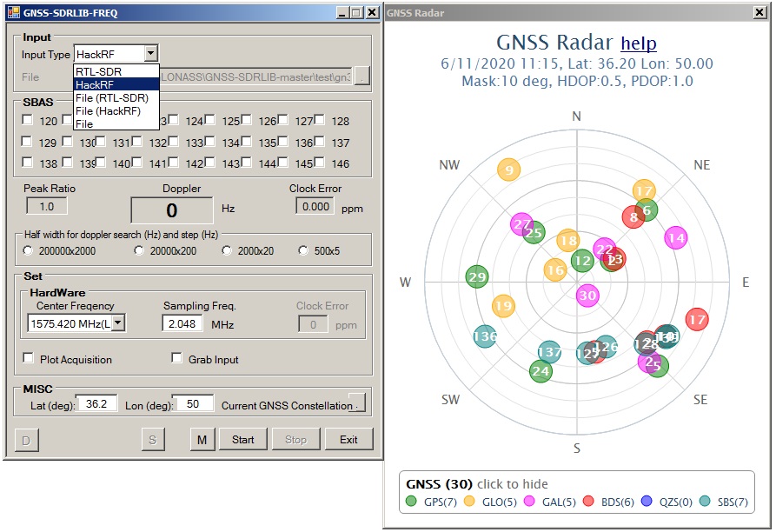Toggle QZS(0) blue legend swatch
The width and height of the screenshot is (776, 532).
point(647,501)
